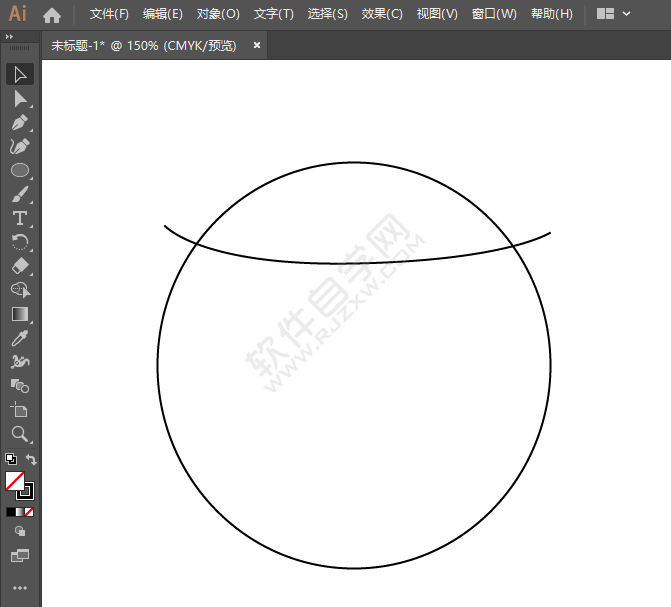
Task: Open the edit toolbar three-dots menu
Action: click(20, 588)
